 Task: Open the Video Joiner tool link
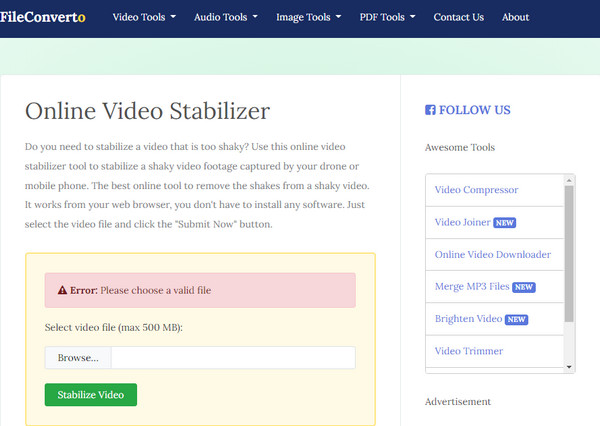click(462, 222)
